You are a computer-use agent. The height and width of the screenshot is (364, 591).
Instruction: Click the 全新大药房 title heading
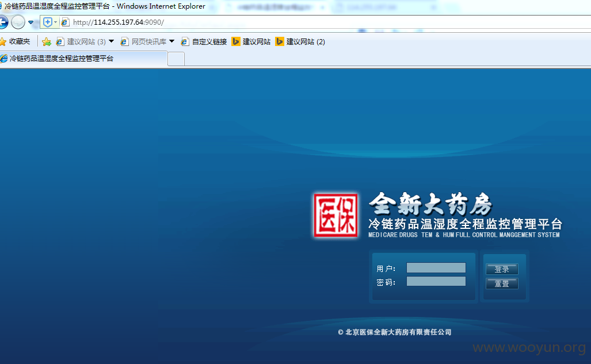pos(430,204)
